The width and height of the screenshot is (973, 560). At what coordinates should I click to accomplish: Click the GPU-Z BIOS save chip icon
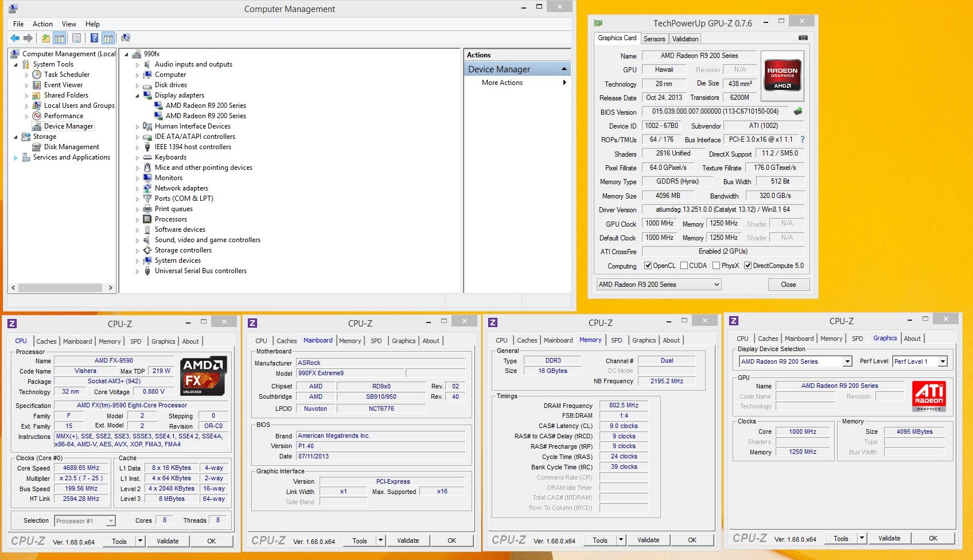coord(798,111)
